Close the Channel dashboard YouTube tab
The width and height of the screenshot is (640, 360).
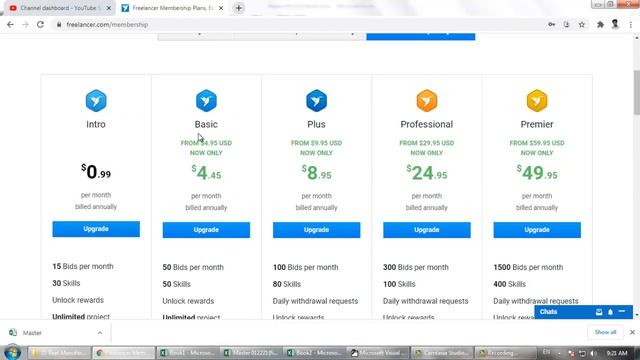(x=109, y=8)
